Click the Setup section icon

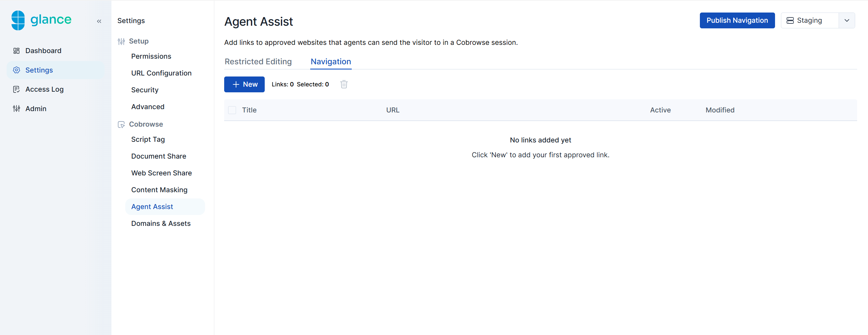click(121, 41)
